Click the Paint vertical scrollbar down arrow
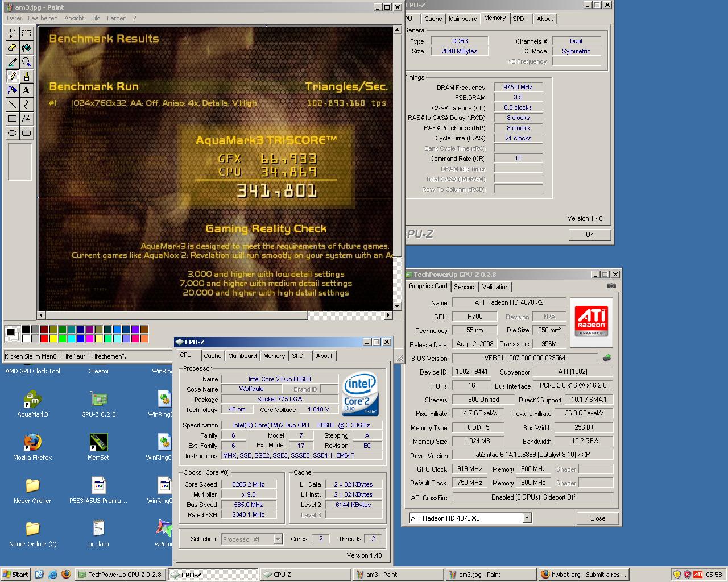The width and height of the screenshot is (728, 582). (398, 306)
